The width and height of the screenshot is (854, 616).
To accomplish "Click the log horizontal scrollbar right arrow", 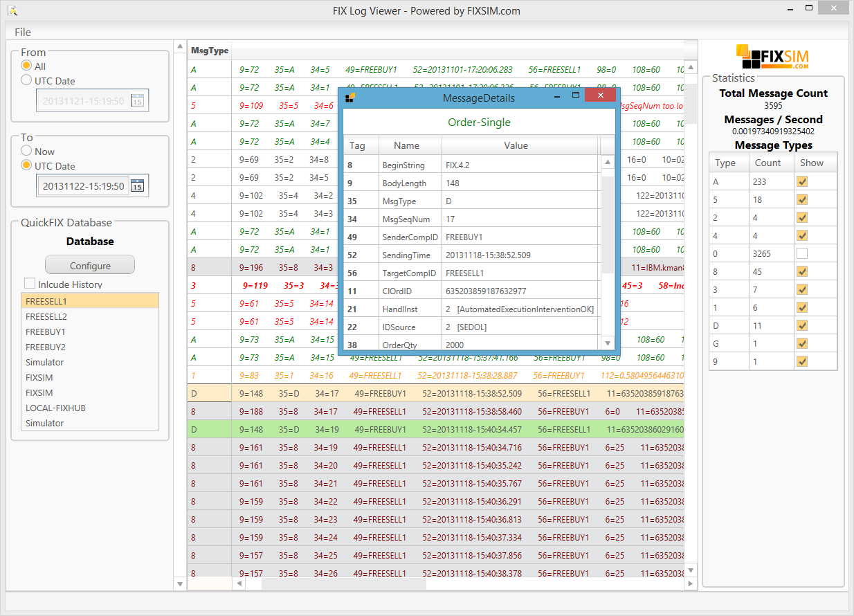I will [x=690, y=583].
